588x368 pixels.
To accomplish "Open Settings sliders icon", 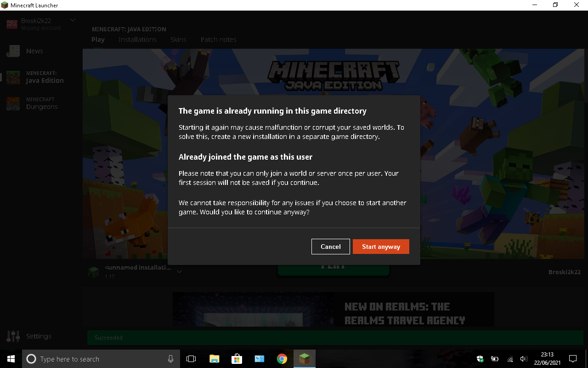I will (13, 336).
